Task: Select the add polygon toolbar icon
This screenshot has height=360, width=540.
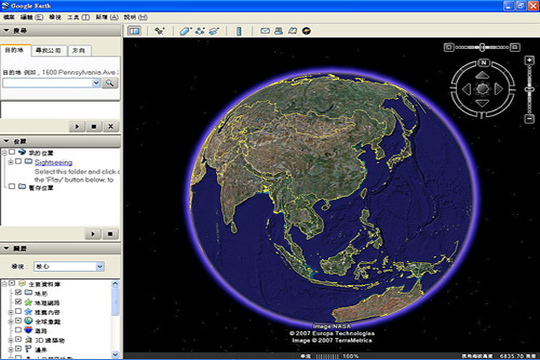Action: [x=185, y=31]
